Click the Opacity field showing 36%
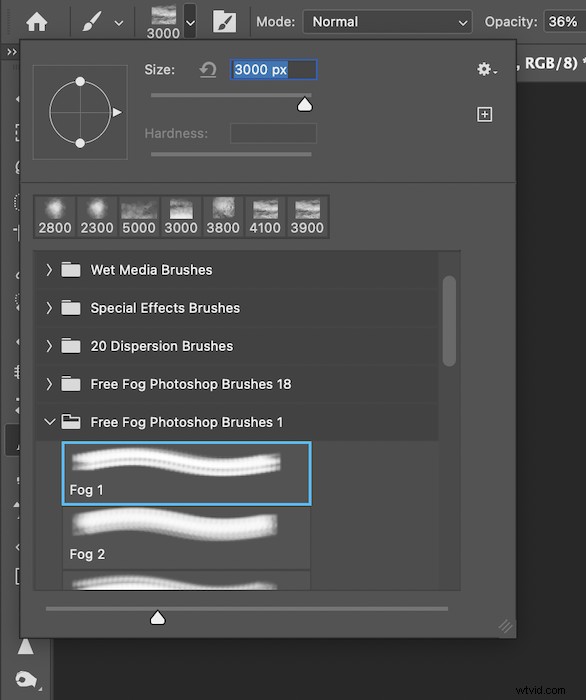This screenshot has width=586, height=700. [564, 21]
